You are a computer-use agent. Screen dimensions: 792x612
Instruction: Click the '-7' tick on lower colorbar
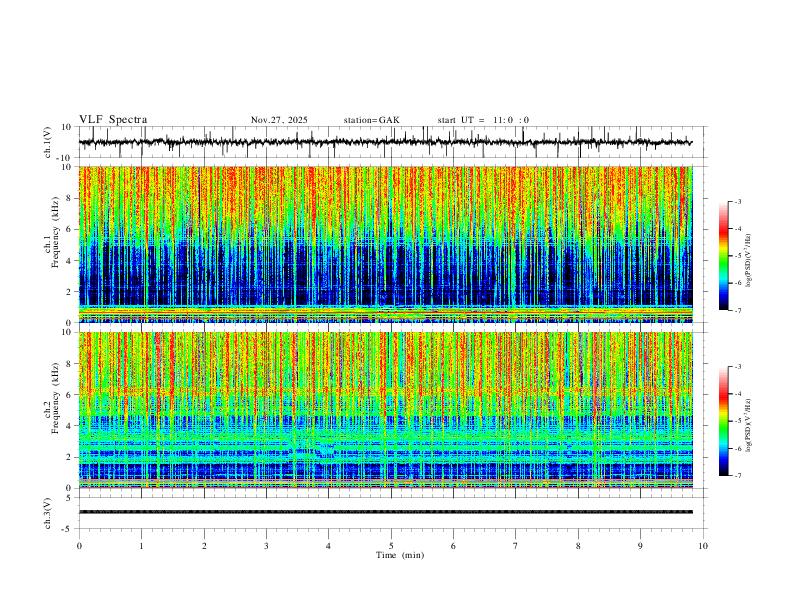[738, 476]
